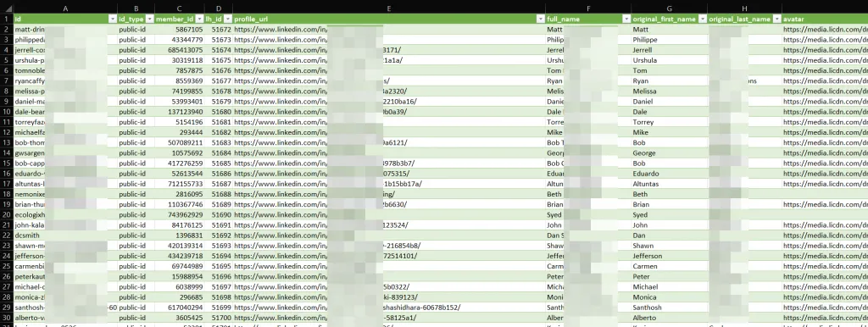Open the full_name filter dropdown arrow
The width and height of the screenshot is (868, 327).
click(626, 19)
